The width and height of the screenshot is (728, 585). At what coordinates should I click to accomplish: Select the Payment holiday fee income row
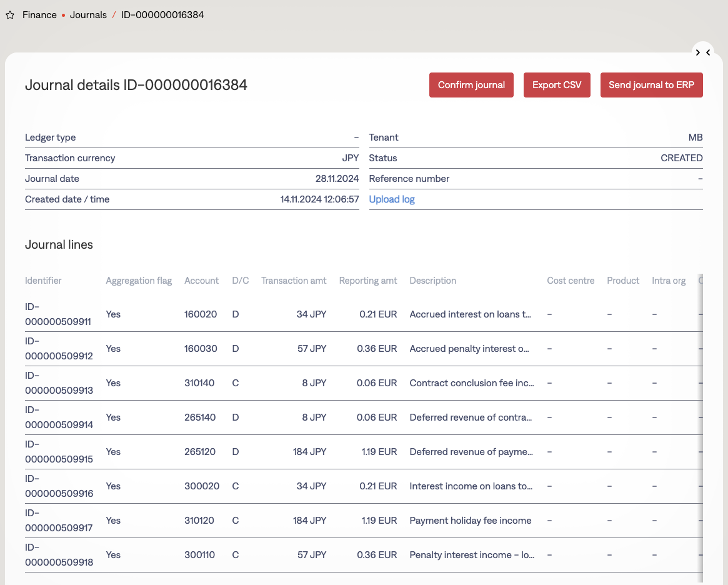[470, 521]
